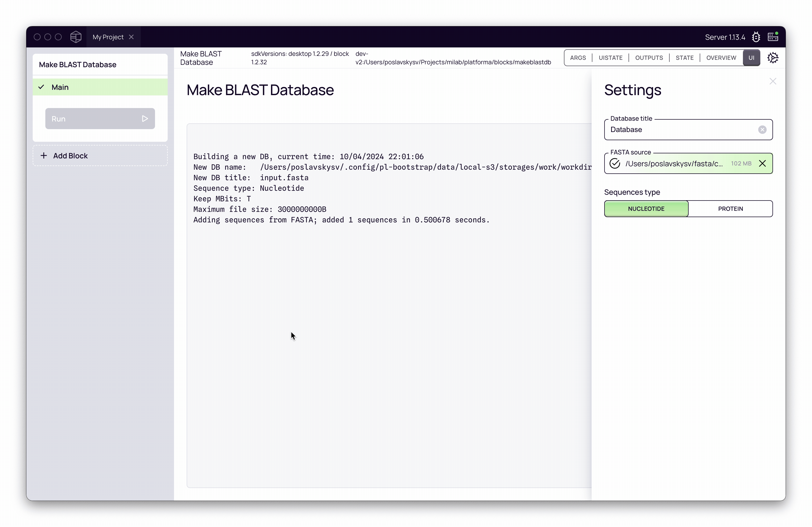This screenshot has width=812, height=527.
Task: Clear the Database title field via the x icon
Action: 762,130
